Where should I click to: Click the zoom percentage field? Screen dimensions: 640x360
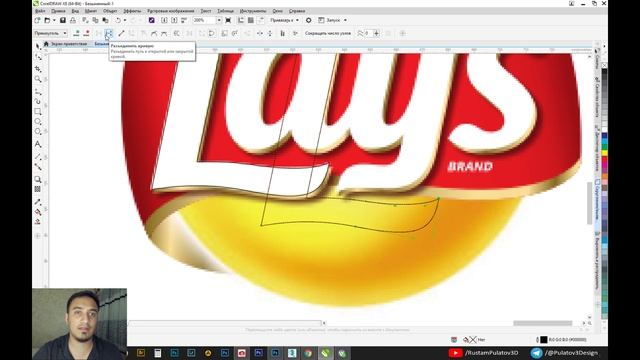click(204, 20)
